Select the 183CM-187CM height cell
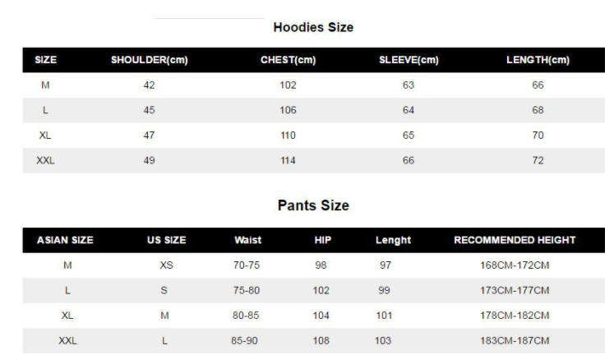The width and height of the screenshot is (614, 364). click(x=515, y=340)
